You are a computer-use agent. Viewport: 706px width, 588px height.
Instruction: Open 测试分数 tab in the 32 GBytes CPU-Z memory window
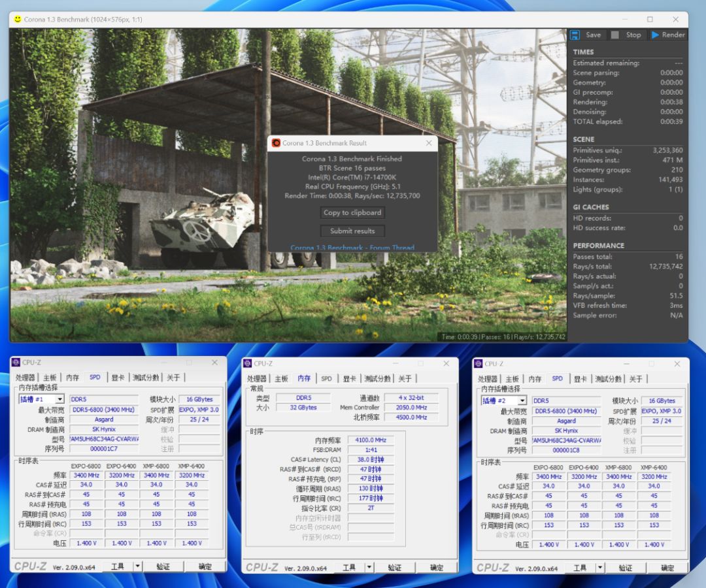pyautogui.click(x=378, y=379)
